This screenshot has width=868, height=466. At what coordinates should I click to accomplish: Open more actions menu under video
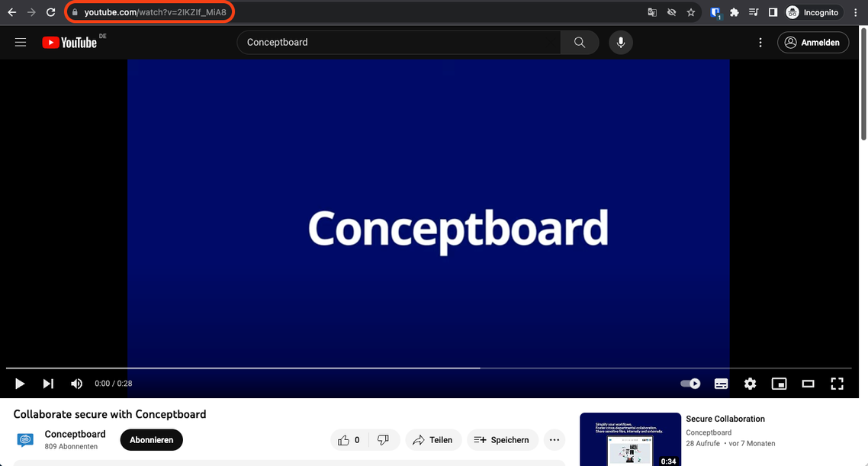pos(554,440)
